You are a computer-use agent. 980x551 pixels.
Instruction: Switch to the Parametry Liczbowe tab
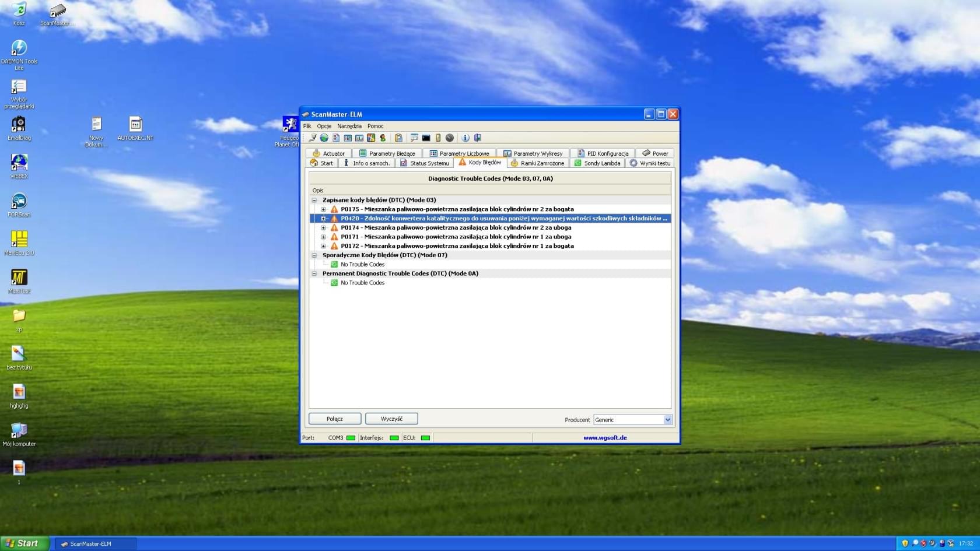pos(460,153)
